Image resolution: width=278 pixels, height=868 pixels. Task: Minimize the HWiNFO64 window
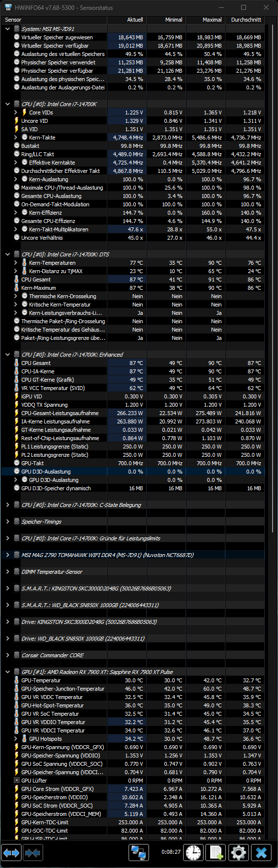point(221,8)
